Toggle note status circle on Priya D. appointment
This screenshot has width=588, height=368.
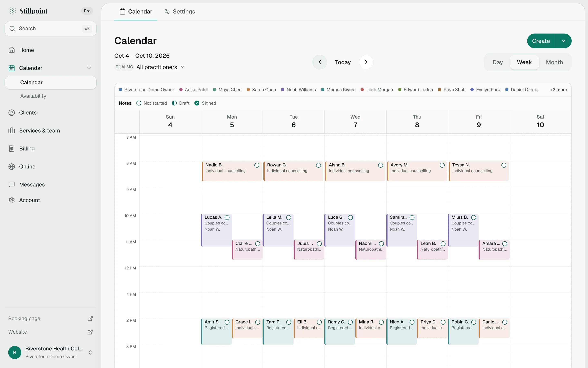click(443, 322)
